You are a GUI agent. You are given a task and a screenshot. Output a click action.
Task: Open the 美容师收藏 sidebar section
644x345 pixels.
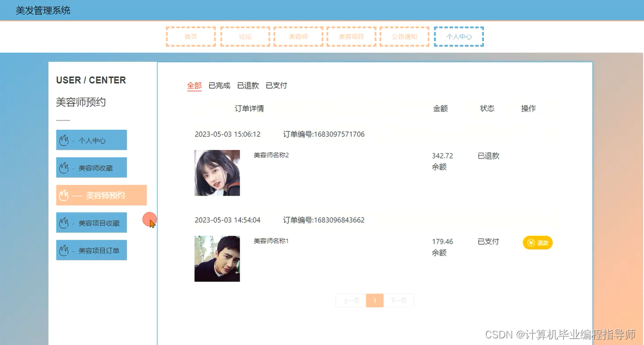pos(91,167)
